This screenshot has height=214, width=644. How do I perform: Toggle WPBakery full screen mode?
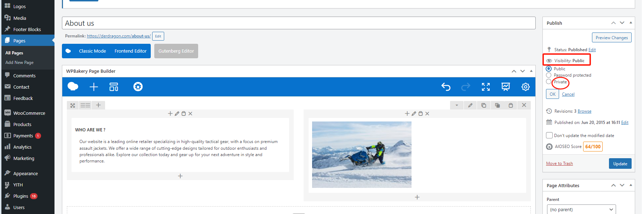pos(486,87)
